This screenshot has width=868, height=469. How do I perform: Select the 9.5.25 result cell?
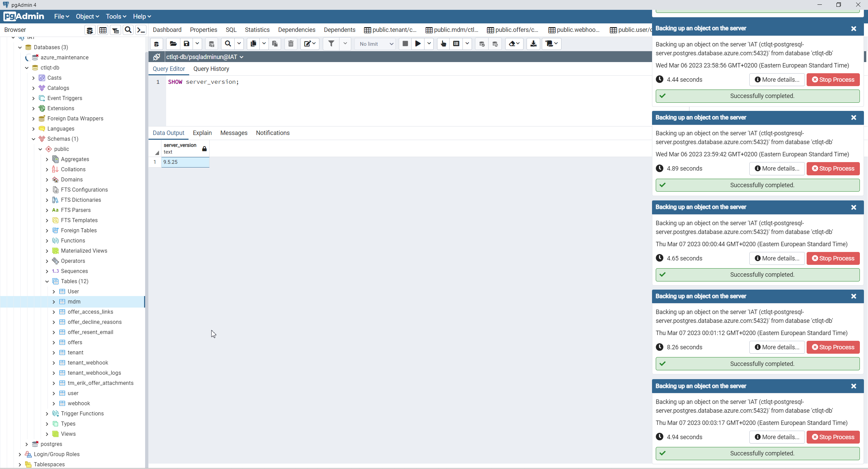point(185,162)
